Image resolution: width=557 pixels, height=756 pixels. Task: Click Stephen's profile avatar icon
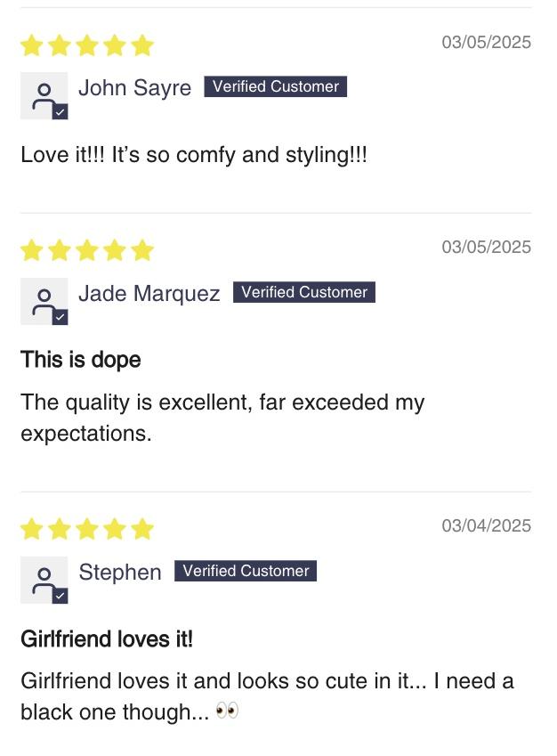pyautogui.click(x=44, y=580)
